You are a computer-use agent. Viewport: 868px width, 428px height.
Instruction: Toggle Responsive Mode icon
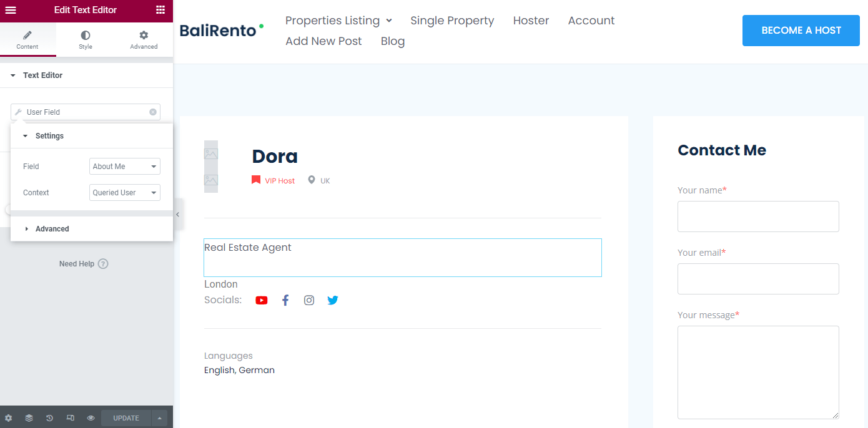click(71, 418)
